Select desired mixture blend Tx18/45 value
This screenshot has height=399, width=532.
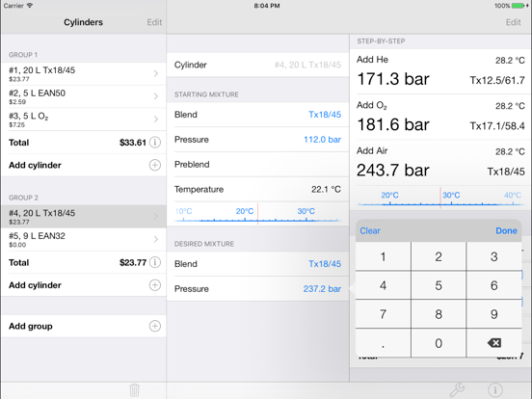pyautogui.click(x=325, y=264)
